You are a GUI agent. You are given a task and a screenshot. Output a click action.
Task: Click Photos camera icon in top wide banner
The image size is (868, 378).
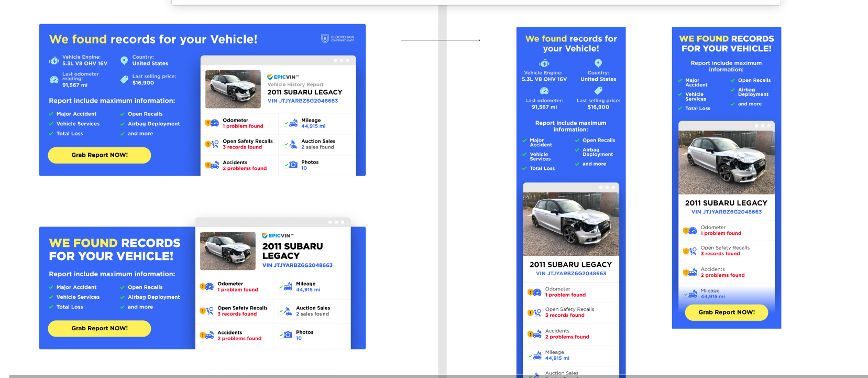[x=291, y=165]
